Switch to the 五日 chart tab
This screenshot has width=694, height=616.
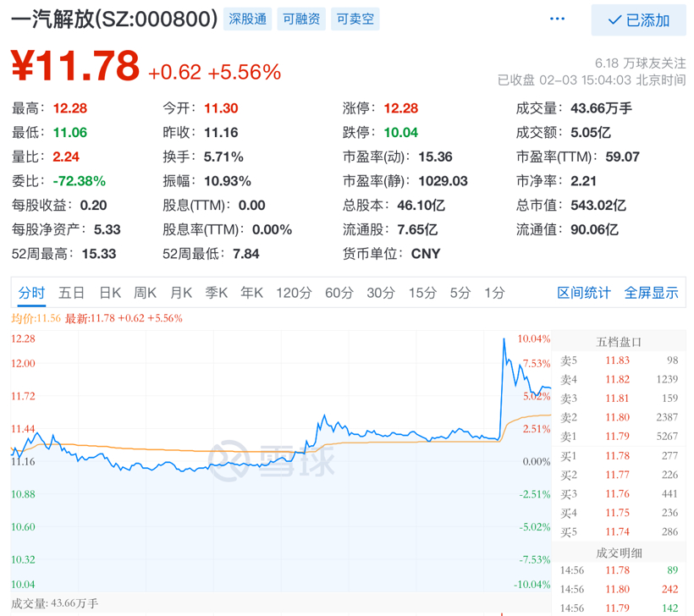tap(72, 293)
